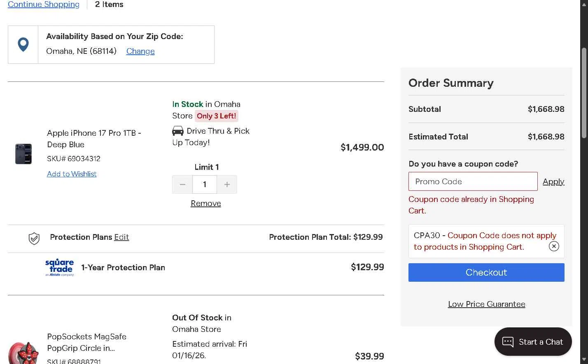Increase iPhone quantity with plus button
Image resolution: width=588 pixels, height=364 pixels.
point(227,184)
